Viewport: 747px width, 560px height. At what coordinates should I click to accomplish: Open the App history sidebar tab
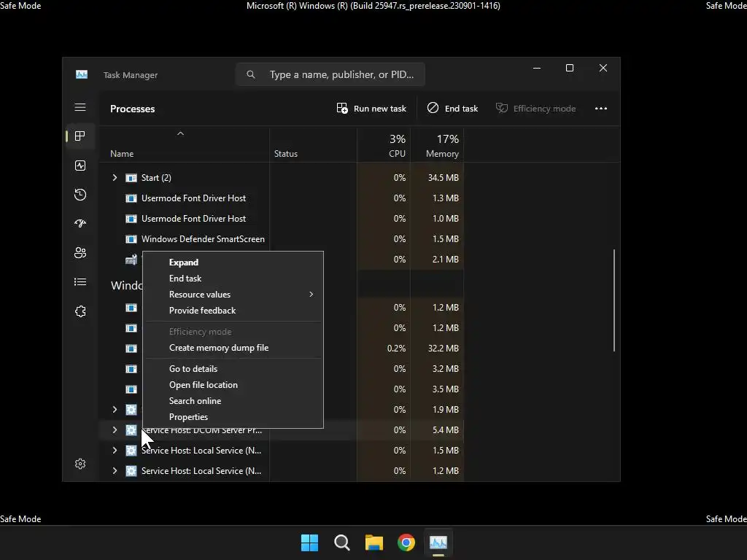click(x=80, y=194)
